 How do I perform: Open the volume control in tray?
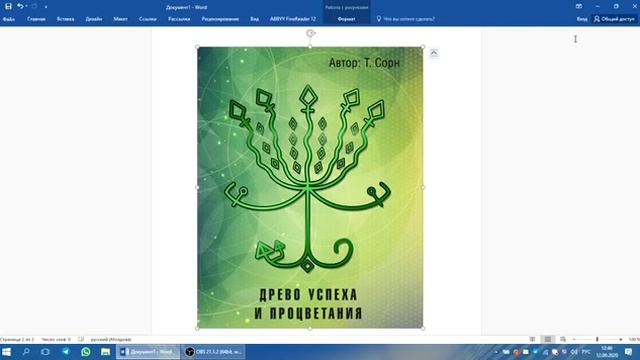(x=574, y=352)
